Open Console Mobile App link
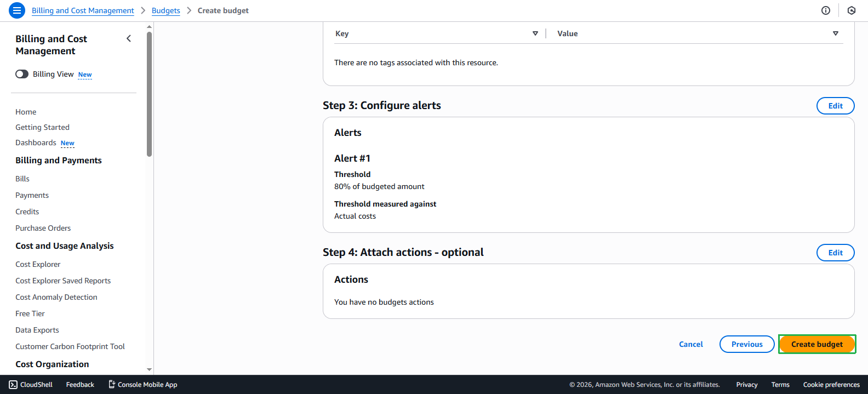This screenshot has width=868, height=394. tap(142, 385)
